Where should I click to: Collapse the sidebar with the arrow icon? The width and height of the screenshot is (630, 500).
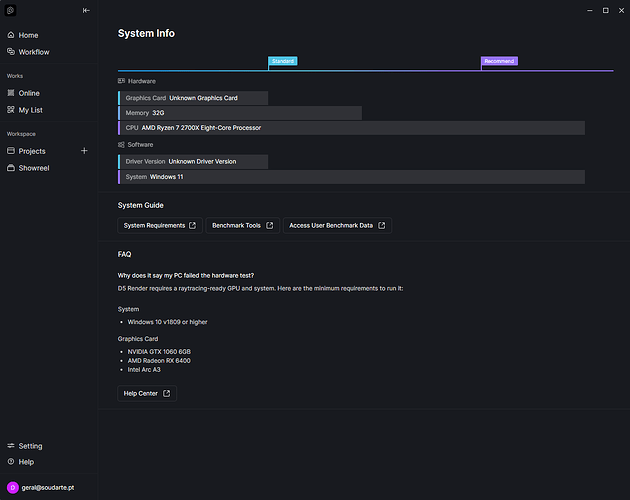pyautogui.click(x=86, y=10)
